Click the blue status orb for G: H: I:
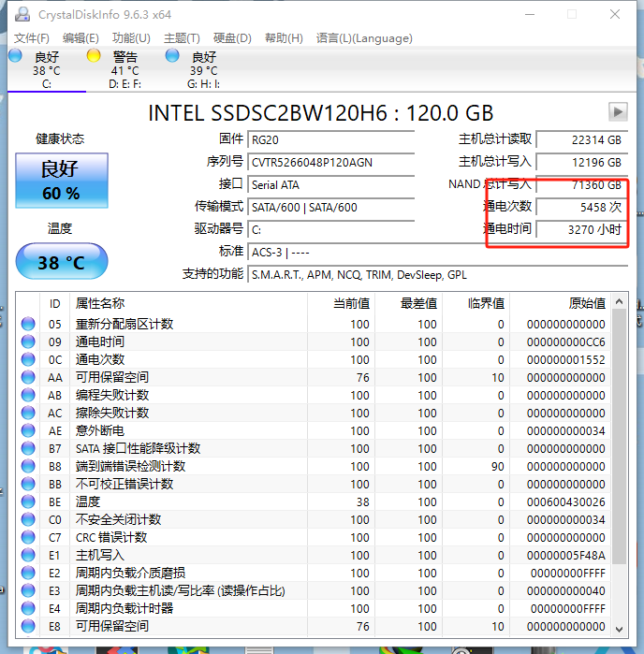 coord(172,56)
